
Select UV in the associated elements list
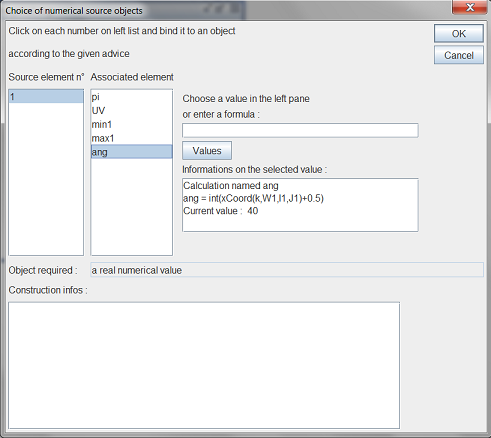pyautogui.click(x=132, y=110)
